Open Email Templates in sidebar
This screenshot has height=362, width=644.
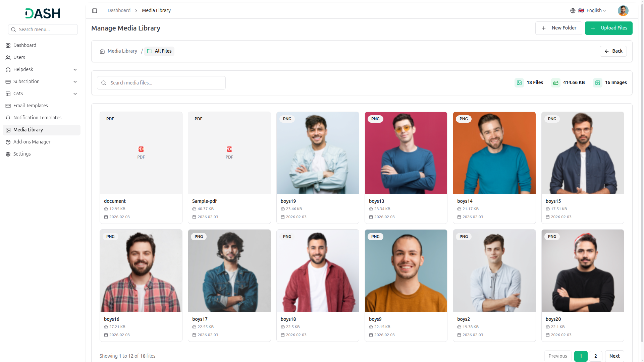[x=42, y=106]
